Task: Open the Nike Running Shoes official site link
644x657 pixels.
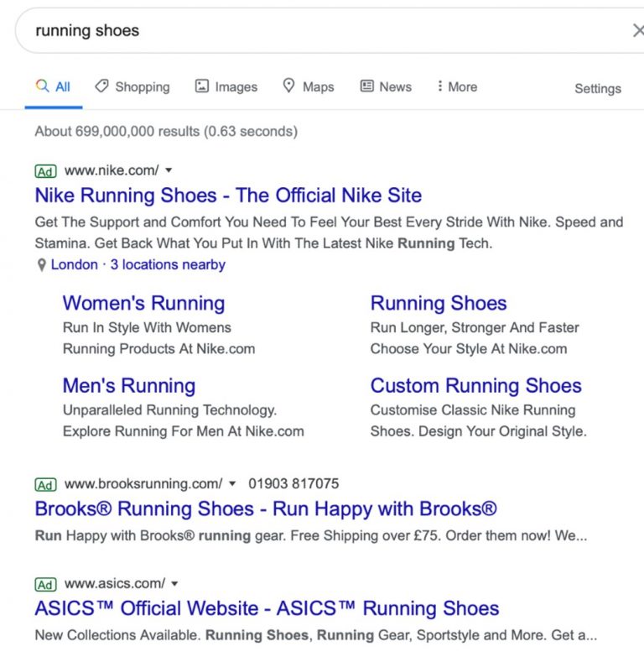Action: [228, 196]
